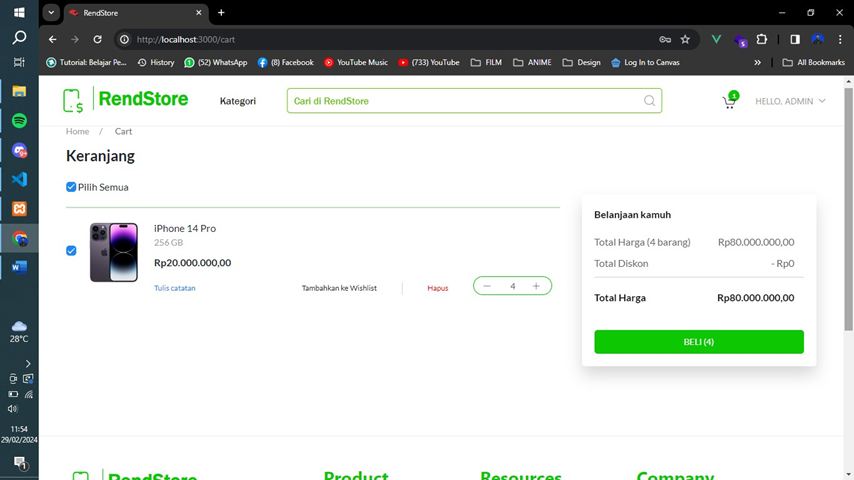This screenshot has height=480, width=854.
Task: Open the Kategori menu
Action: (x=237, y=101)
